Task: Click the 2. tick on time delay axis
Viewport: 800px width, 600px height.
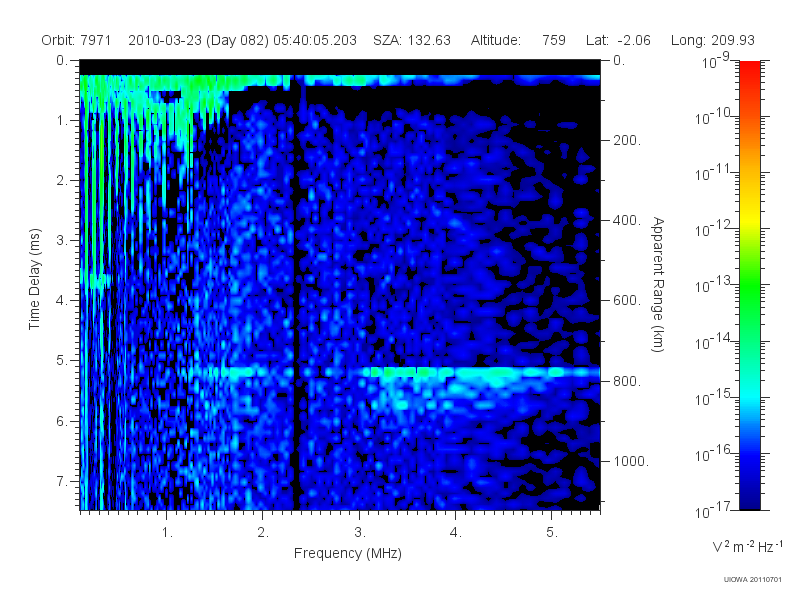Action: click(62, 181)
